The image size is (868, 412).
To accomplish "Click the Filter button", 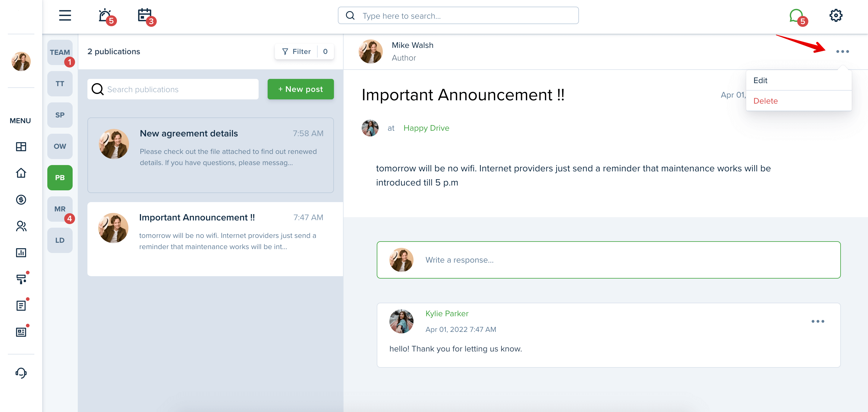I will pos(296,51).
